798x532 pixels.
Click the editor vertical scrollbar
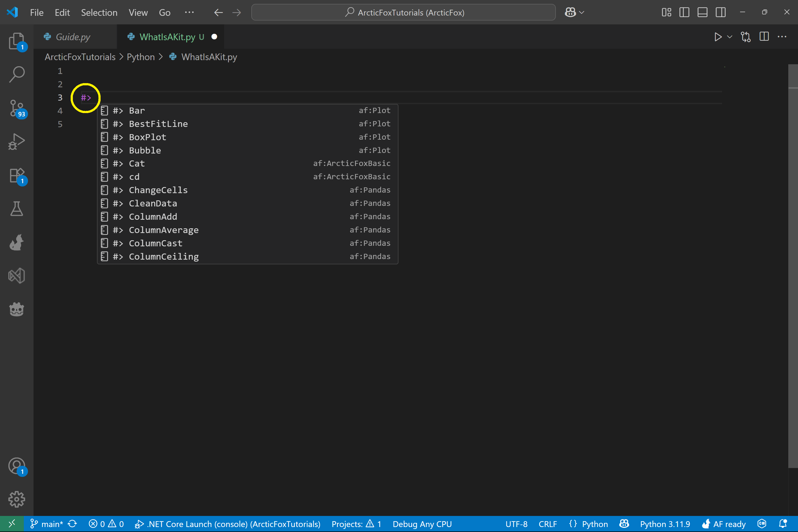click(793, 266)
